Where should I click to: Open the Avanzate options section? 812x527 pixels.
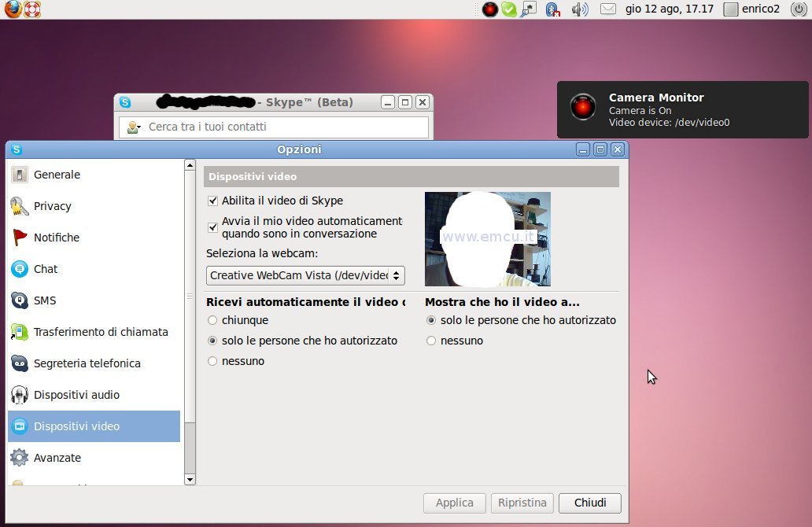94,458
